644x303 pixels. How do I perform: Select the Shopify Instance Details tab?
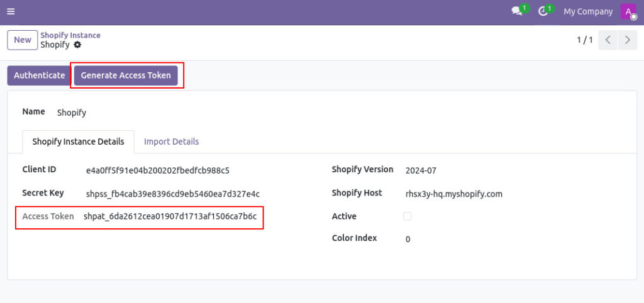[x=78, y=141]
